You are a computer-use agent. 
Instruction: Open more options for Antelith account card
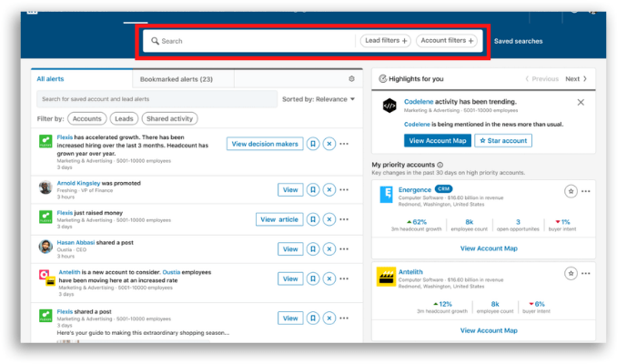coord(586,273)
